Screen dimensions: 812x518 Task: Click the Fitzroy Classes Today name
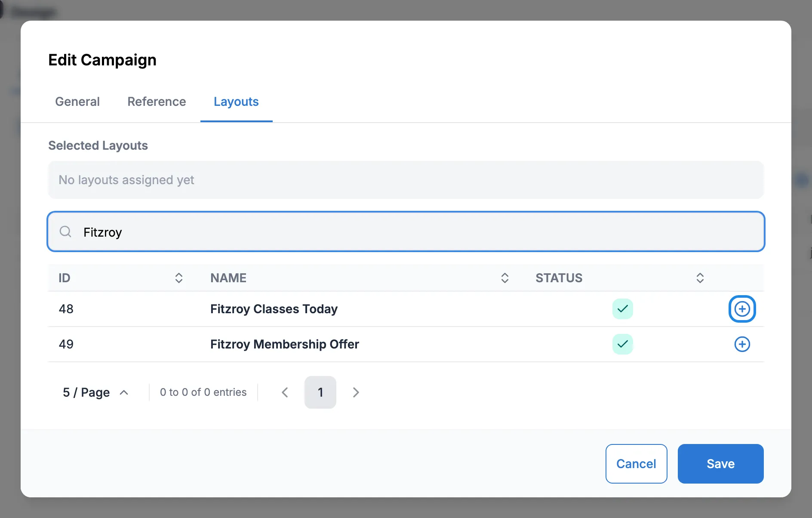tap(274, 309)
